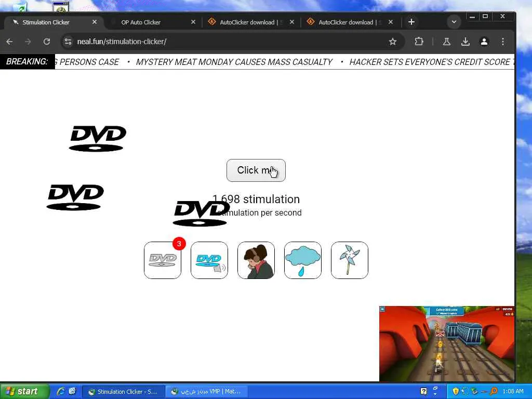This screenshot has width=532, height=399.
Task: Purchase the blue DVD sound upgrade
Action: 209,260
